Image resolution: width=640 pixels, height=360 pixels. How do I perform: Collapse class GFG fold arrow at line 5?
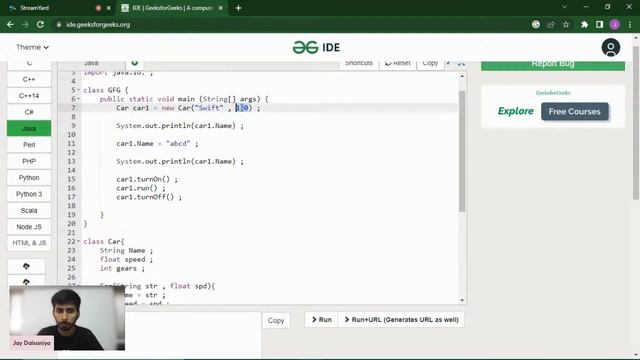[x=78, y=90]
